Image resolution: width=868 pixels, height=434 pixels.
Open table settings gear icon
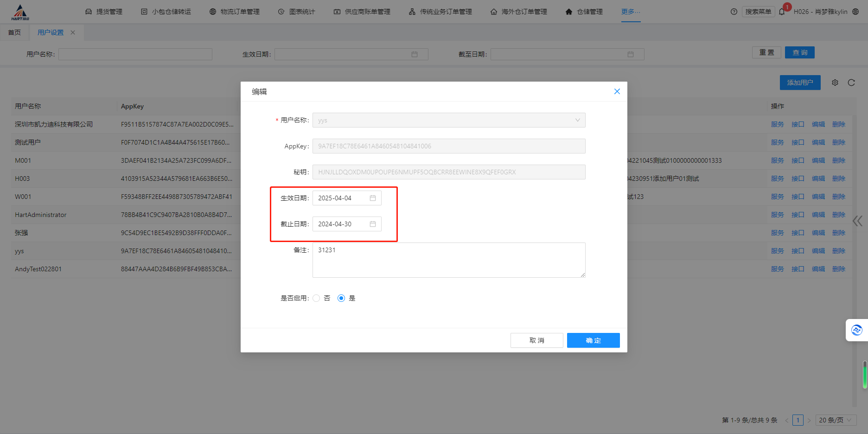tap(835, 83)
